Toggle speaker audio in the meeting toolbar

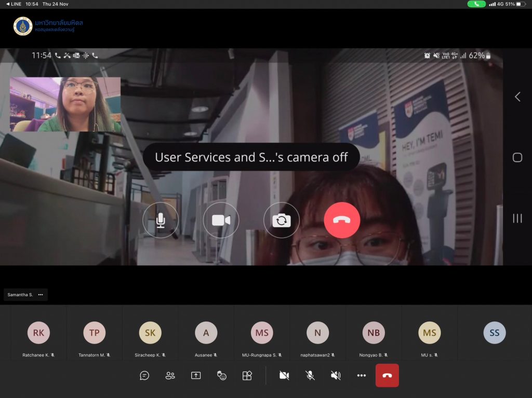(336, 376)
